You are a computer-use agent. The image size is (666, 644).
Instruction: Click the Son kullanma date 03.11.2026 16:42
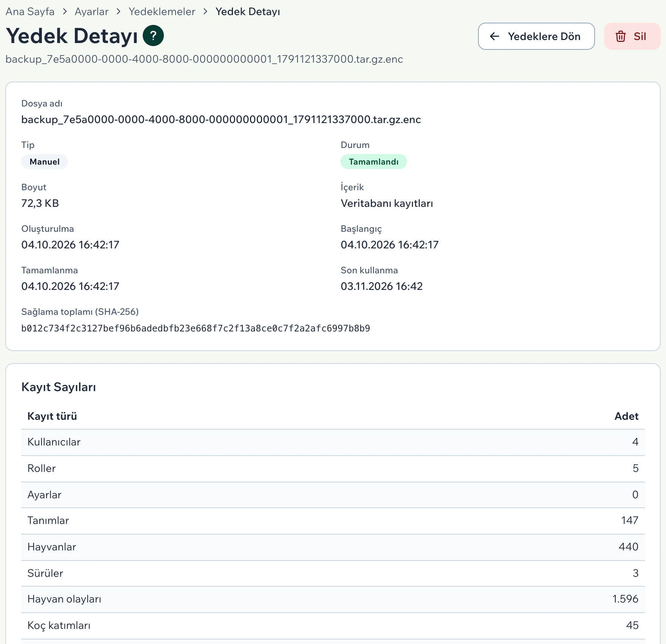[381, 287]
